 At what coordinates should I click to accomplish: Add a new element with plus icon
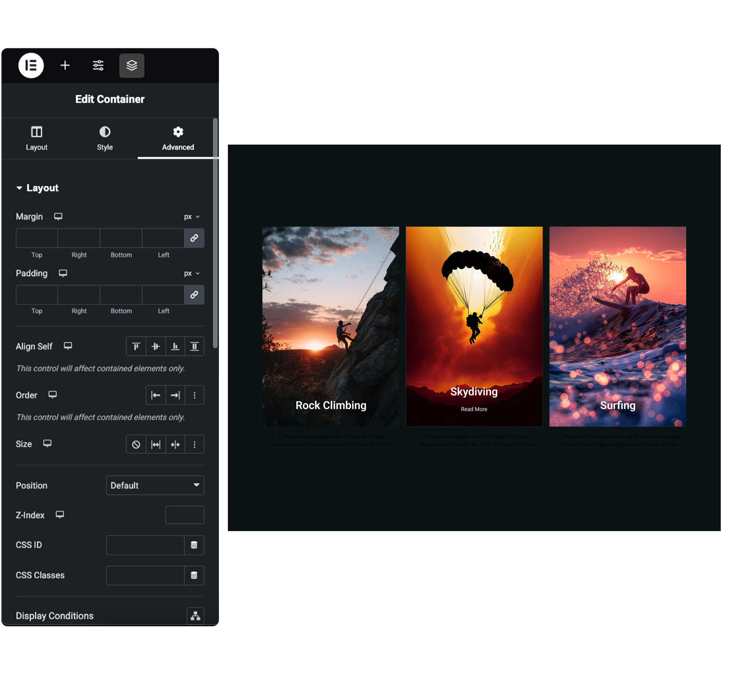tap(65, 66)
